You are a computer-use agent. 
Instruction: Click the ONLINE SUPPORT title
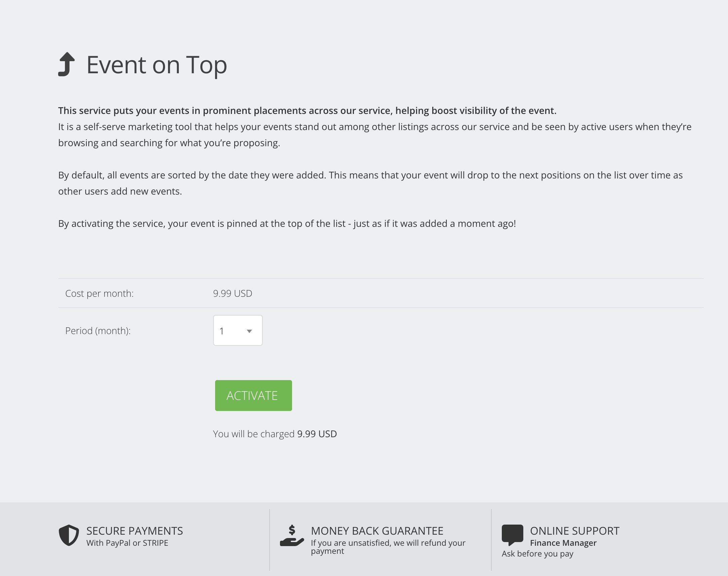[575, 531]
